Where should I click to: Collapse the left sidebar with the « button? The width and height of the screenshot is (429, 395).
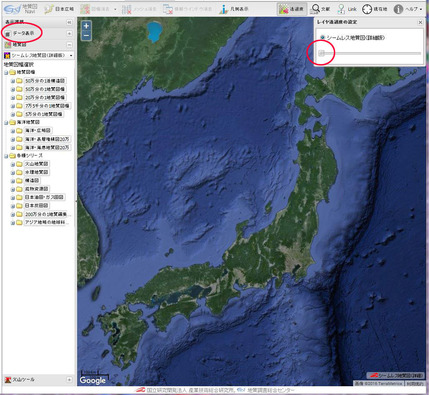(x=69, y=22)
